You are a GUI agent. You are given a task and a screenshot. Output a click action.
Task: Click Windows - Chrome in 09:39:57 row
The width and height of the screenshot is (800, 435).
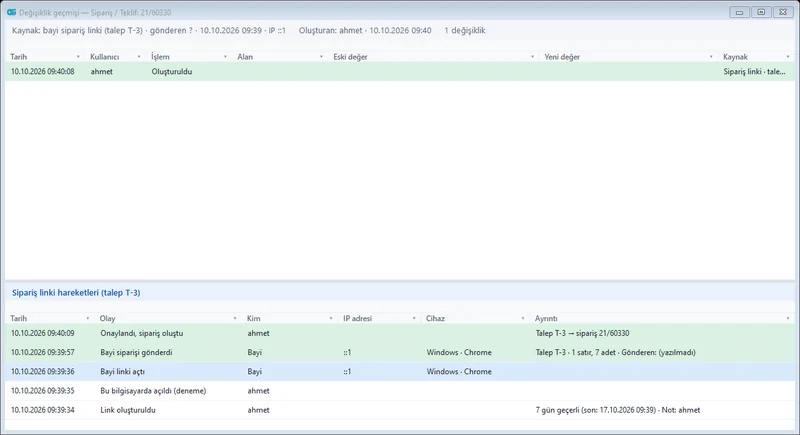459,352
